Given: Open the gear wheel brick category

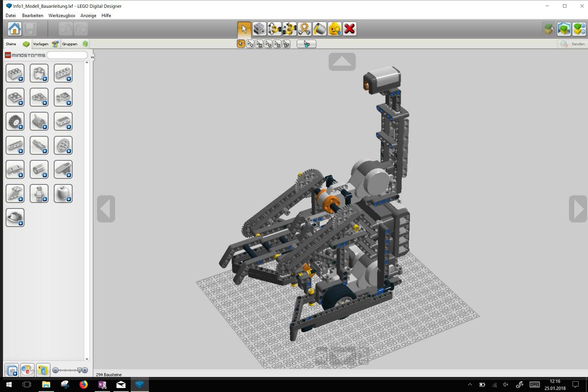Looking at the screenshot, I should [x=63, y=146].
